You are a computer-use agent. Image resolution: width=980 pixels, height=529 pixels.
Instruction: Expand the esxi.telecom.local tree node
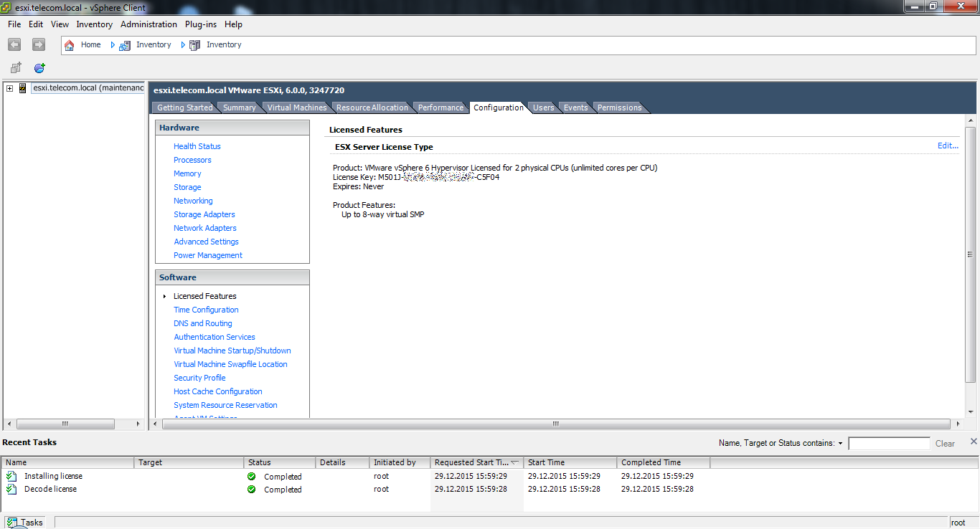point(9,88)
